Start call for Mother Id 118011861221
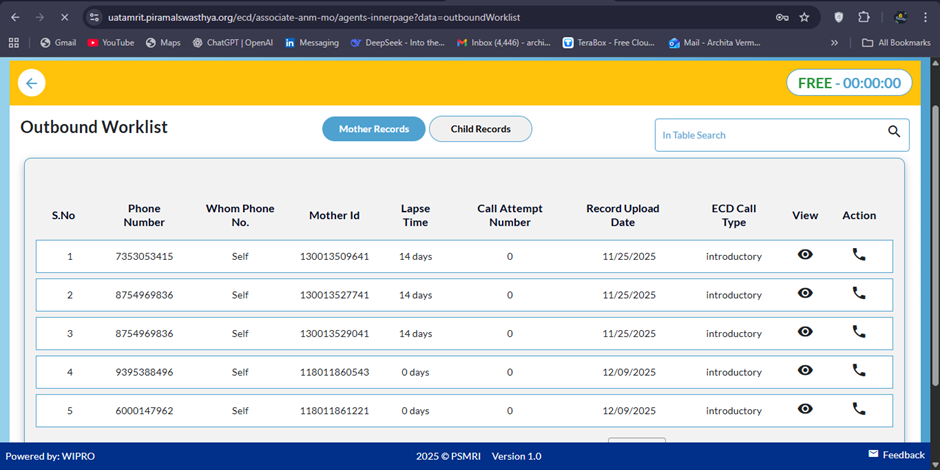The height and width of the screenshot is (470, 940). pos(858,409)
